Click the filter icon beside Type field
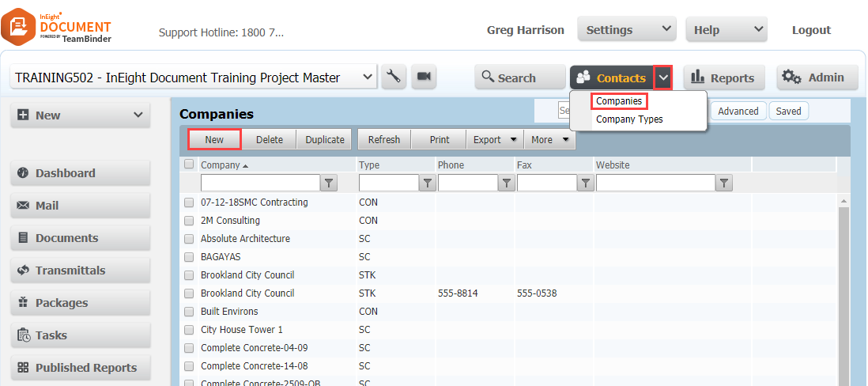 pos(427,184)
